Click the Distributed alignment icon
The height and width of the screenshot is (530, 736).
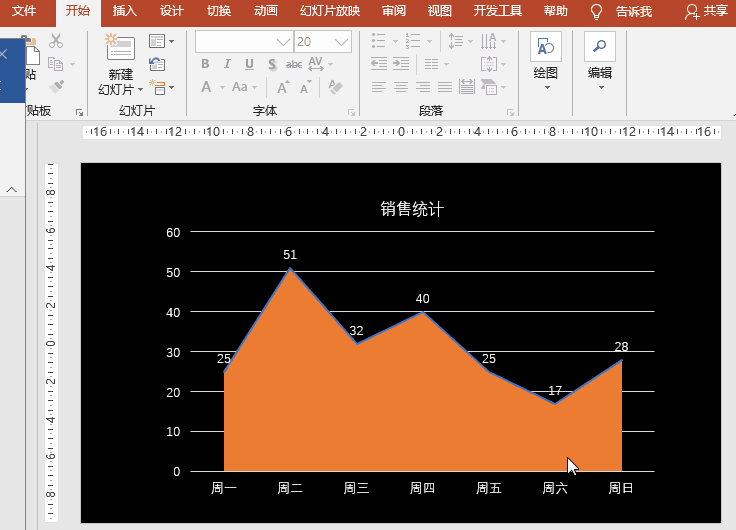click(x=467, y=87)
